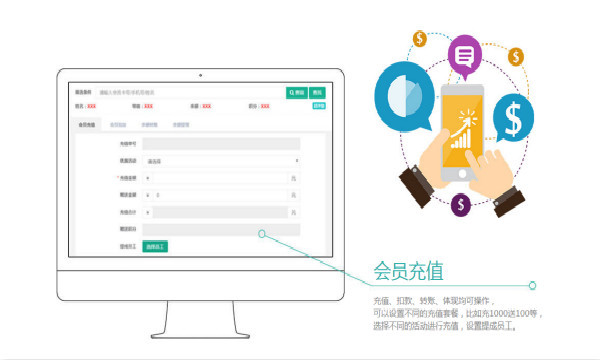Click the green search button with magnifier
Viewport: 600px width, 360px height.
tap(297, 93)
